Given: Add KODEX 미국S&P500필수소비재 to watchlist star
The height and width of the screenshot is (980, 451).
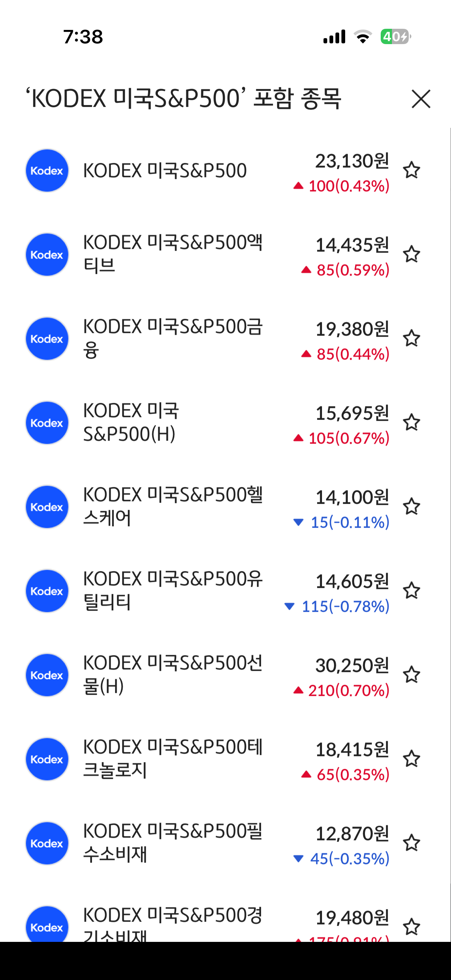Looking at the screenshot, I should (x=411, y=843).
